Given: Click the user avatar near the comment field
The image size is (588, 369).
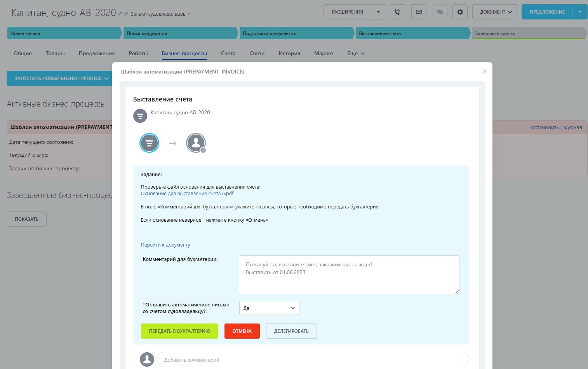Looking at the screenshot, I should tap(147, 360).
